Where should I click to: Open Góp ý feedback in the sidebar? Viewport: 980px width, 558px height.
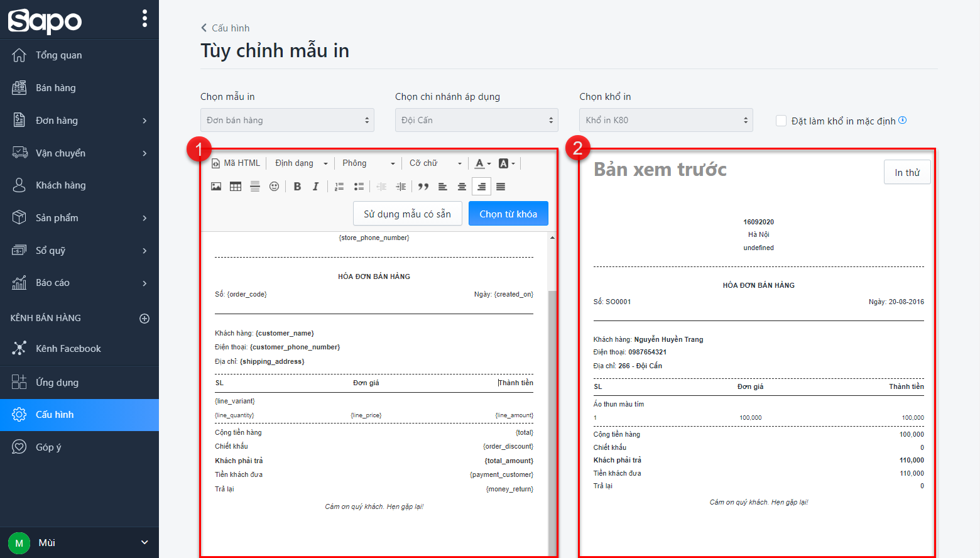point(79,447)
